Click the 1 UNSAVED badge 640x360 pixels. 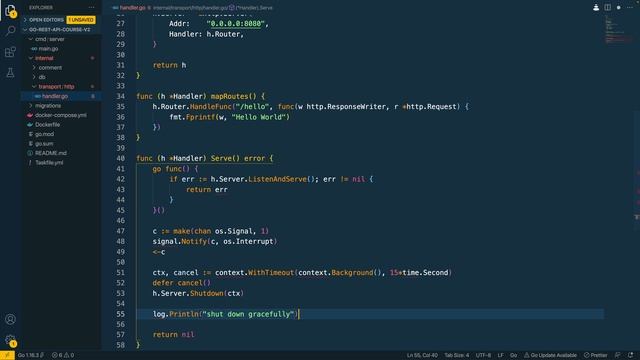coord(81,20)
